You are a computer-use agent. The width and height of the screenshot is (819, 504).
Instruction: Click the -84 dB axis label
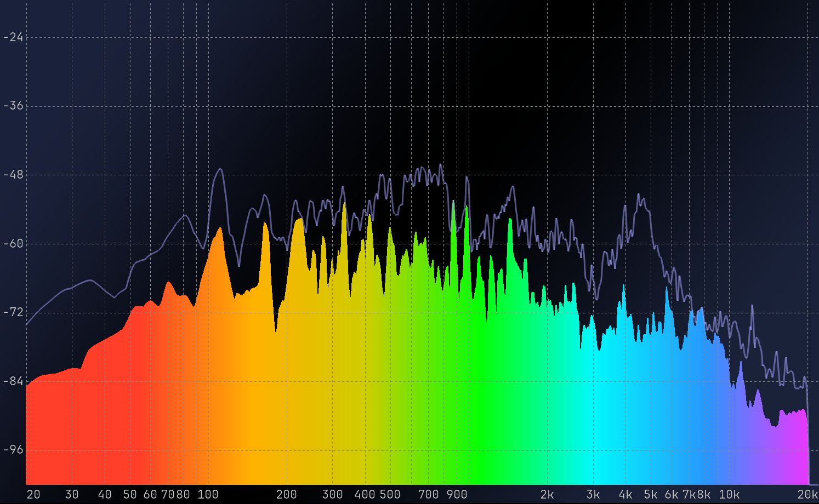[13, 381]
